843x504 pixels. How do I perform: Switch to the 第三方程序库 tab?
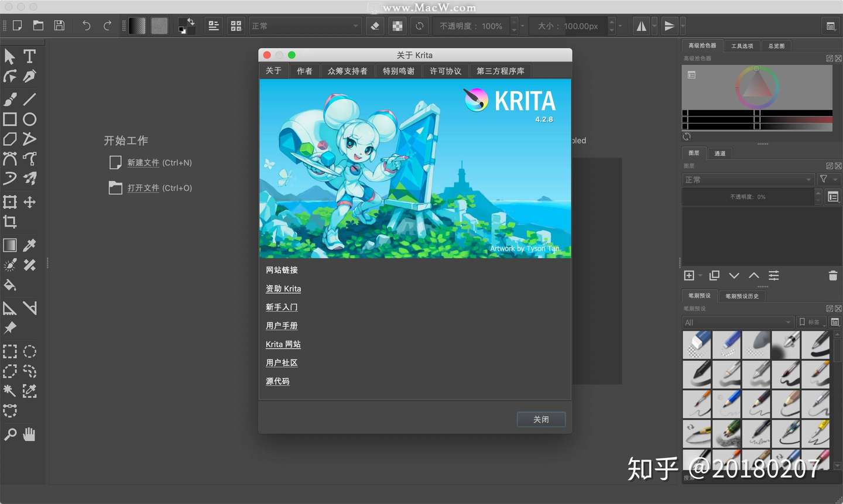click(x=501, y=71)
